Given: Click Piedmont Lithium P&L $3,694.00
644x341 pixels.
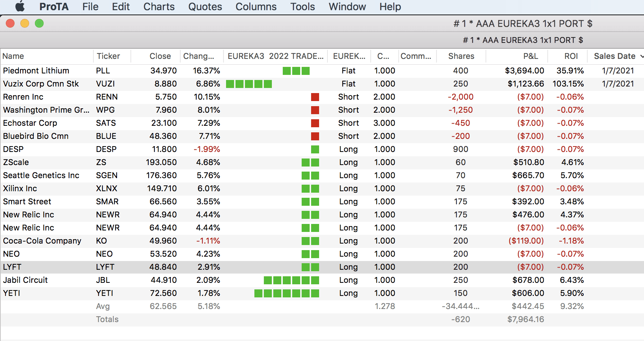Looking at the screenshot, I should click(524, 71).
